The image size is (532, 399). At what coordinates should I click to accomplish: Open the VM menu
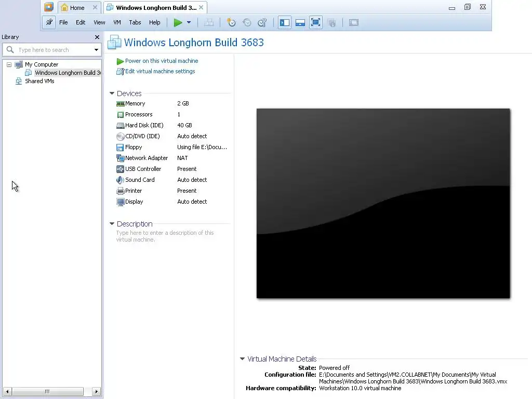(117, 22)
